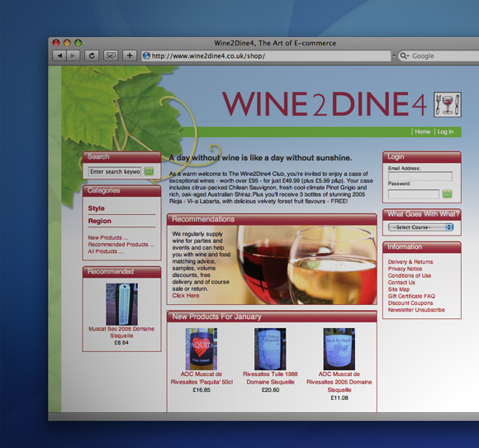Click the Email Address input field

coord(420,176)
